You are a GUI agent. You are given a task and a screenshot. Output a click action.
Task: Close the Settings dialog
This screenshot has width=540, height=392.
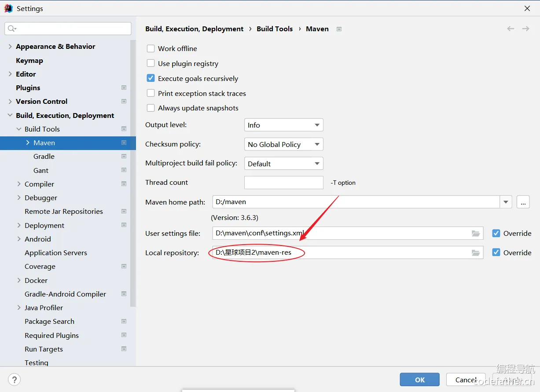coord(527,8)
